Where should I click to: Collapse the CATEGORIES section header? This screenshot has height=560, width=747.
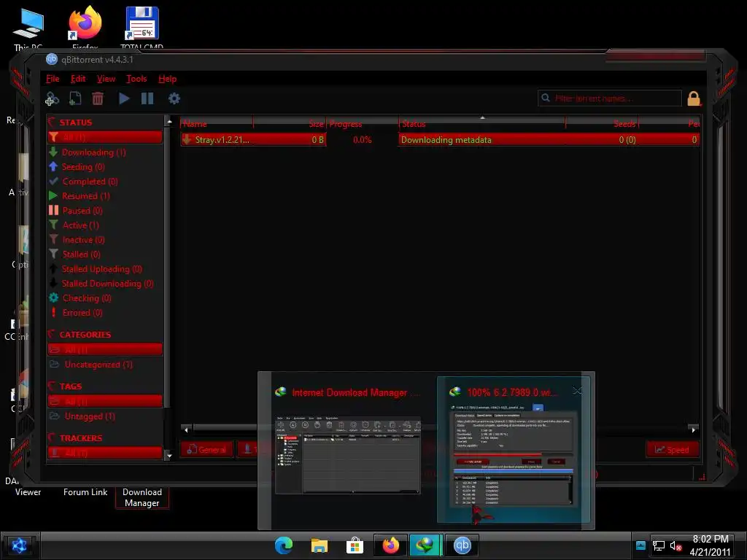click(85, 335)
